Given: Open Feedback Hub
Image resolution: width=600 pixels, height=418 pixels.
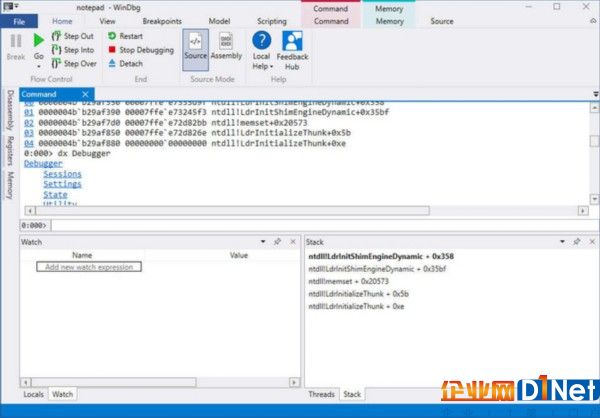Looking at the screenshot, I should click(x=292, y=51).
